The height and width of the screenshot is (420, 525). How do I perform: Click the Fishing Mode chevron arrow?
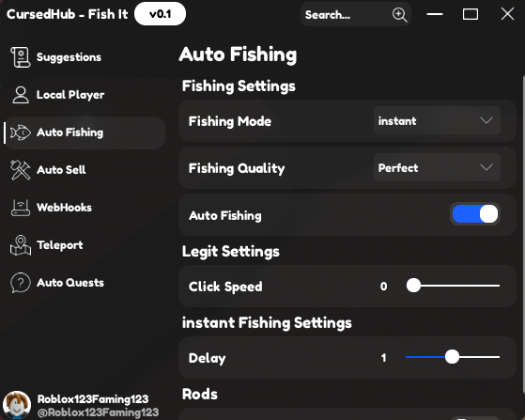[486, 120]
